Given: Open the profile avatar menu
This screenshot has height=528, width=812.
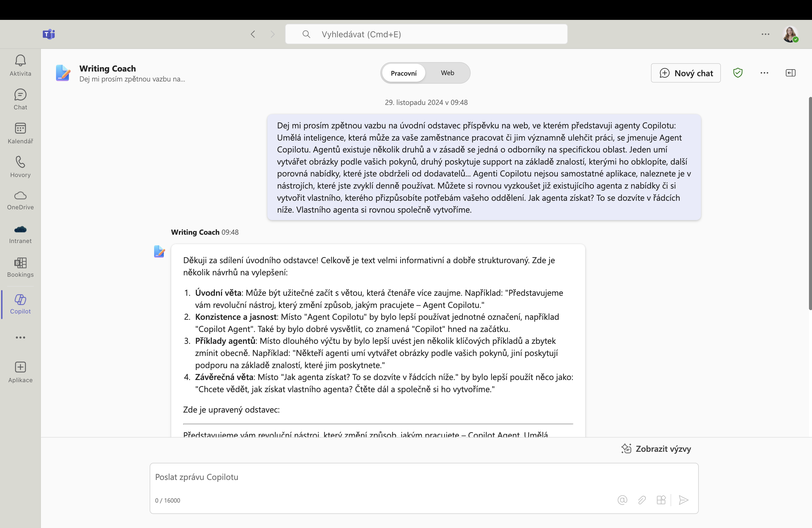Looking at the screenshot, I should tap(790, 34).
